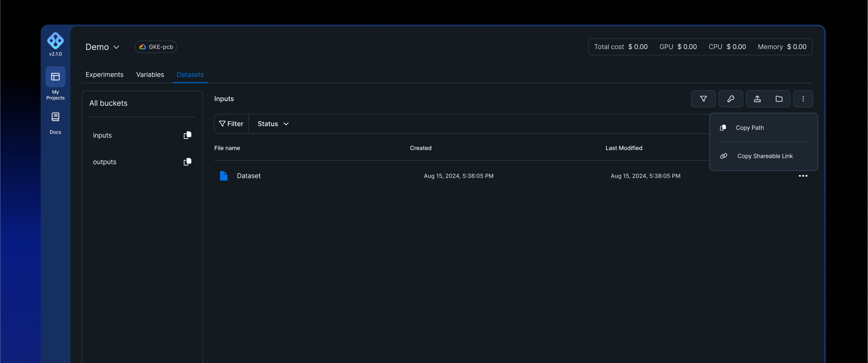Click the link icon beside Copy Shareable Link
Screen dimensions: 868x363
[x=724, y=156]
